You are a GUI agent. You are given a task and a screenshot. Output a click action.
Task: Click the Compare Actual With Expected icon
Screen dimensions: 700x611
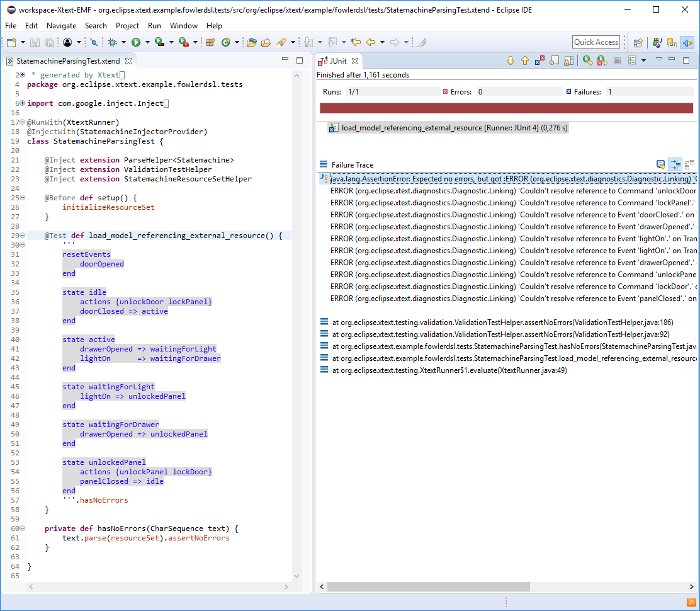tap(689, 165)
